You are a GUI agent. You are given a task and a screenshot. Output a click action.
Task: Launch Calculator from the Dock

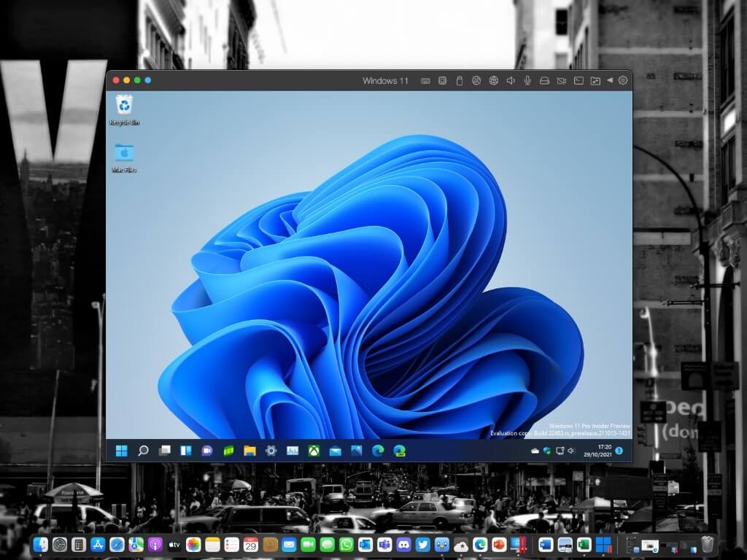coord(79,544)
